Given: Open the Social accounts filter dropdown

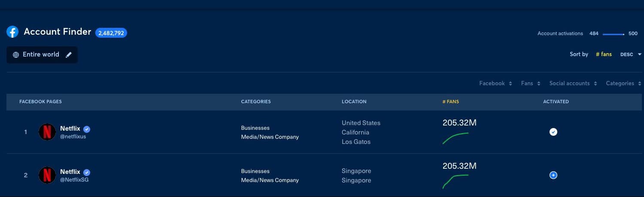Looking at the screenshot, I should [573, 84].
